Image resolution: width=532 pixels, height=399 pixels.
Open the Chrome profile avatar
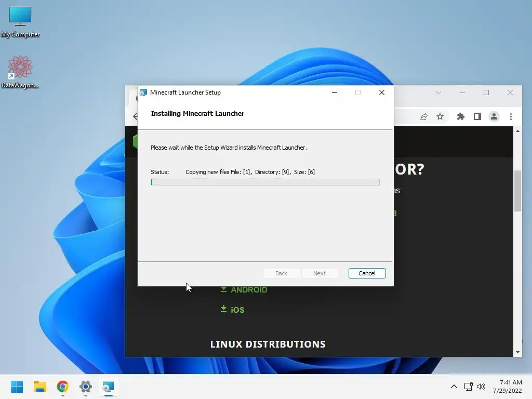(494, 117)
